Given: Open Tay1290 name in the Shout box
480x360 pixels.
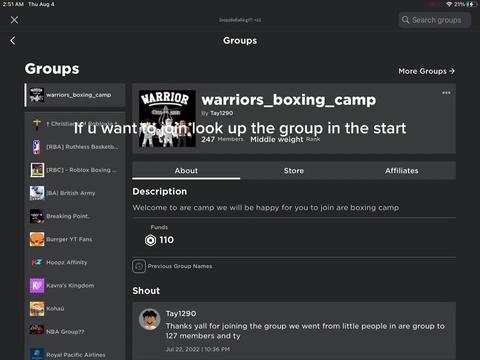Looking at the screenshot, I should coord(181,314).
